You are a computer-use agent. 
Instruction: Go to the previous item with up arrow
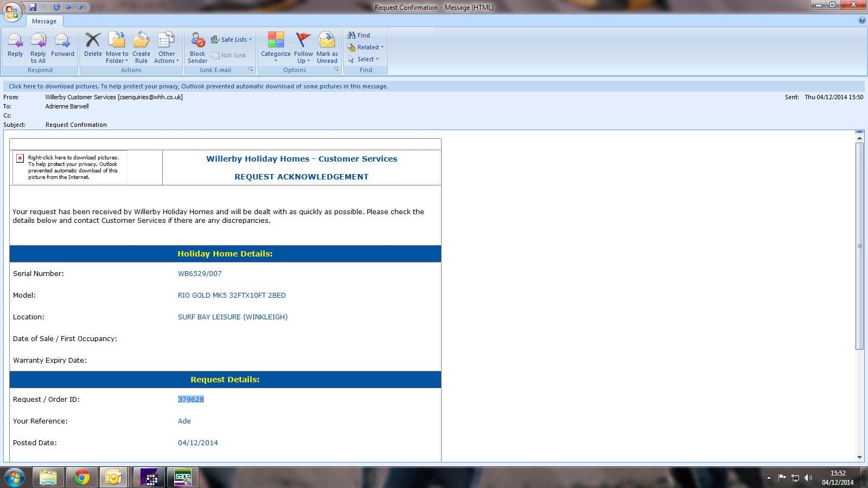[68, 7]
